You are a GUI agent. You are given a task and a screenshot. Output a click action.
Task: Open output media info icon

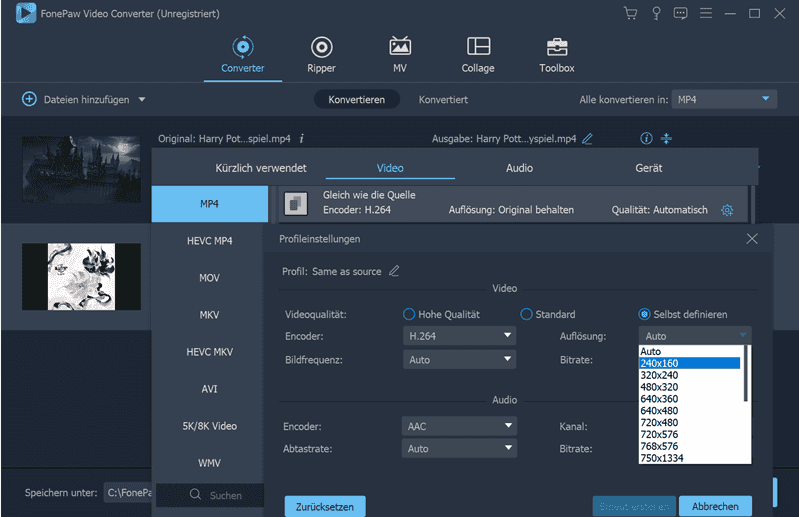646,139
